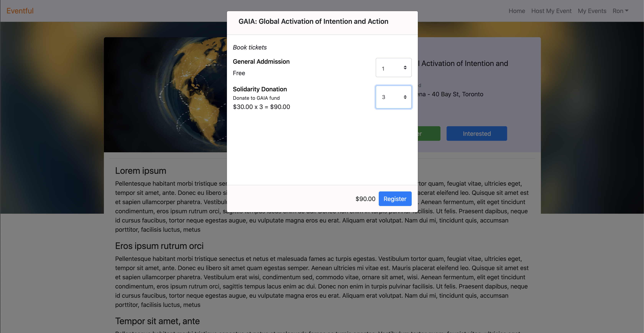Click the Solidarity Donation label
Viewport: 644px width, 333px height.
(260, 89)
